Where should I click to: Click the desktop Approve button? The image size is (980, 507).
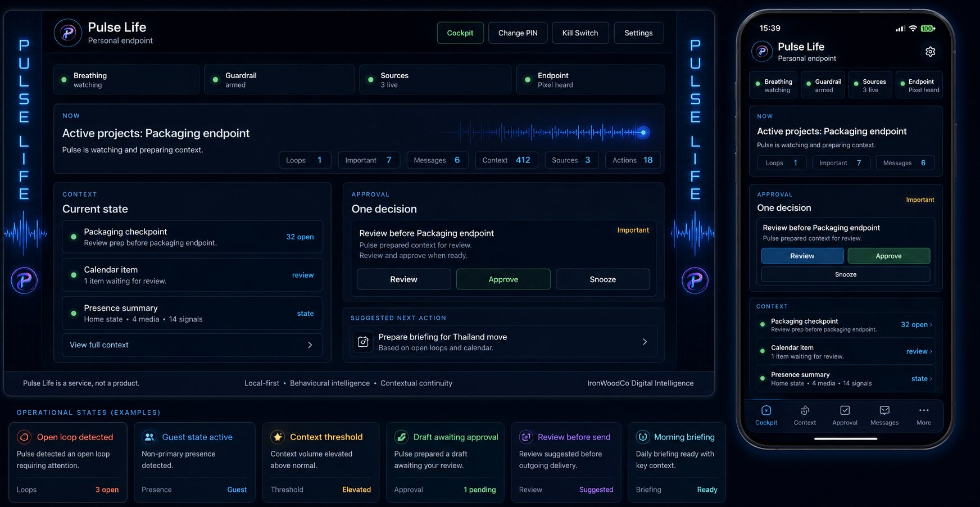coord(503,279)
